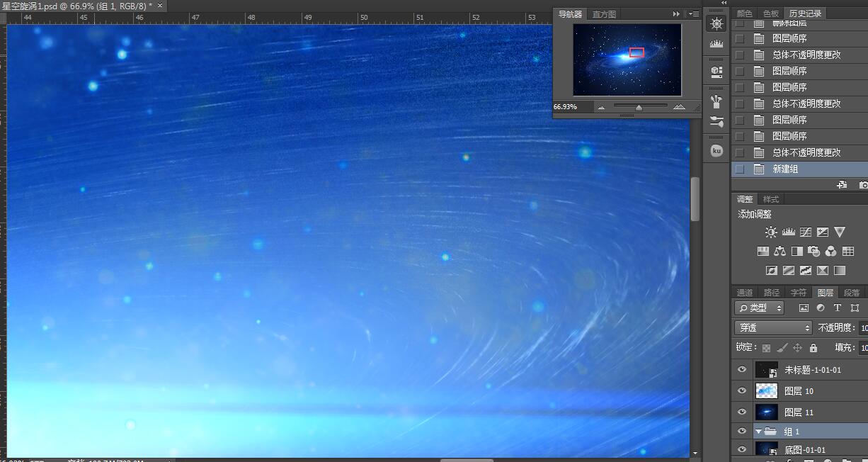Toggle lock position
Viewport: 868px width, 462px height.
coord(797,348)
